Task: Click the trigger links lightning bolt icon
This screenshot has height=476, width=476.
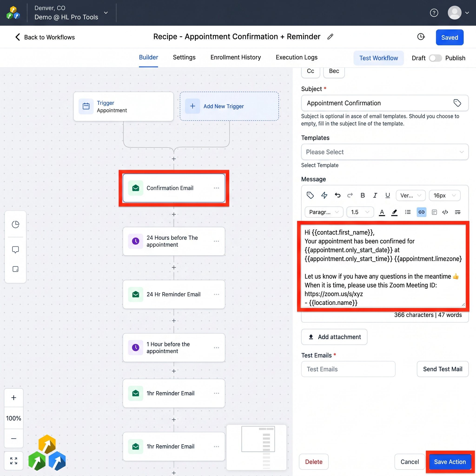Action: (x=324, y=195)
